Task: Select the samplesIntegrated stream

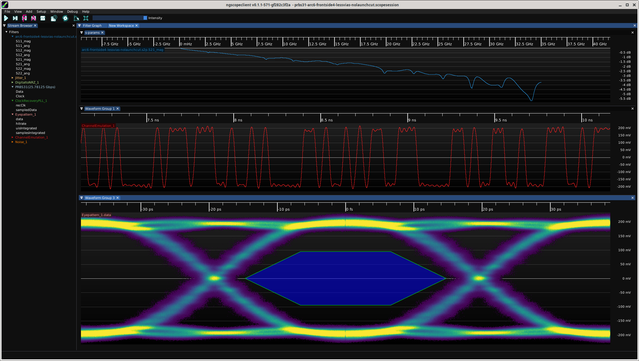Action: click(30, 132)
